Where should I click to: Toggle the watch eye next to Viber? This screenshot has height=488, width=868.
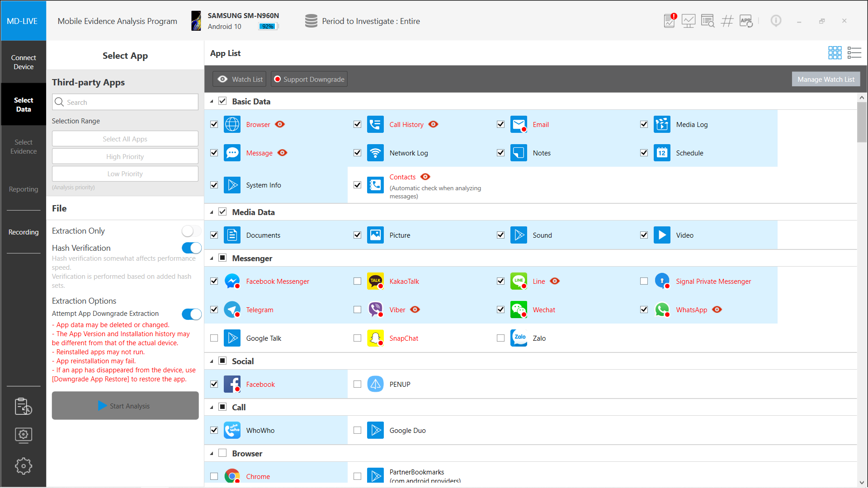point(415,310)
